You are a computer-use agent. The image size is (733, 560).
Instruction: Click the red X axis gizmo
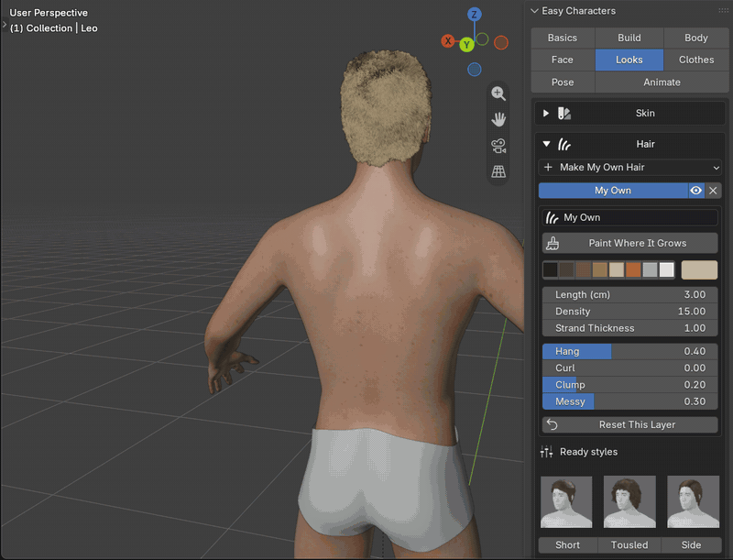point(448,41)
